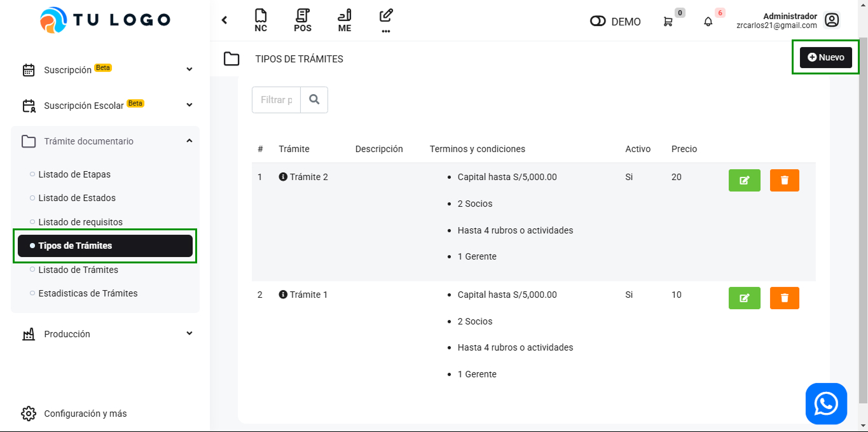Open Configuración y más
Viewport: 868px width, 432px height.
[85, 414]
